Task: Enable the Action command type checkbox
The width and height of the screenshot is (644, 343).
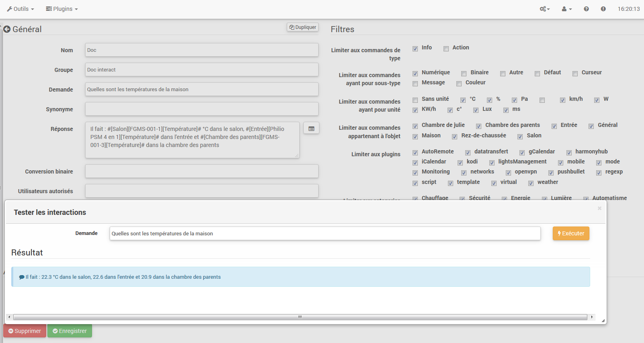Action: (446, 49)
